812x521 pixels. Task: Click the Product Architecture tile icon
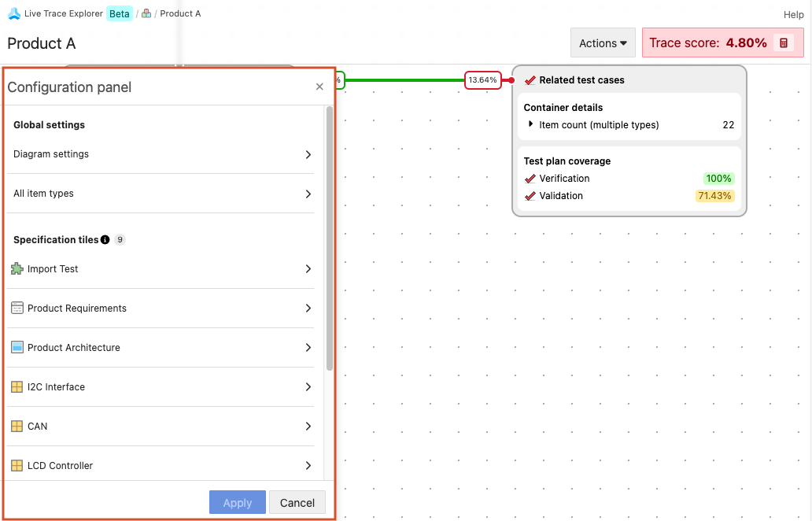pos(17,348)
